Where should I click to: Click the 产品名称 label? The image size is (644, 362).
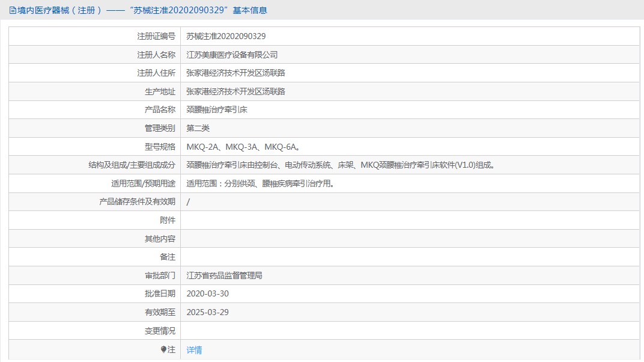coord(160,109)
